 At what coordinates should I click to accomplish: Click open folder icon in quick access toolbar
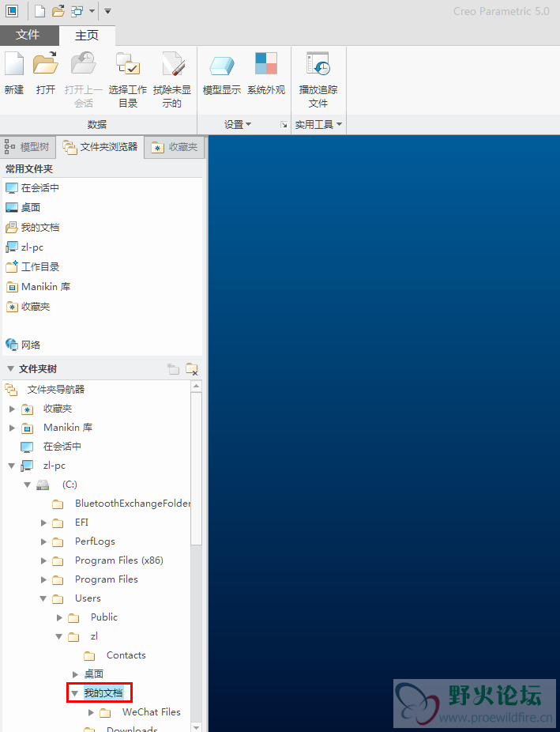tap(58, 11)
